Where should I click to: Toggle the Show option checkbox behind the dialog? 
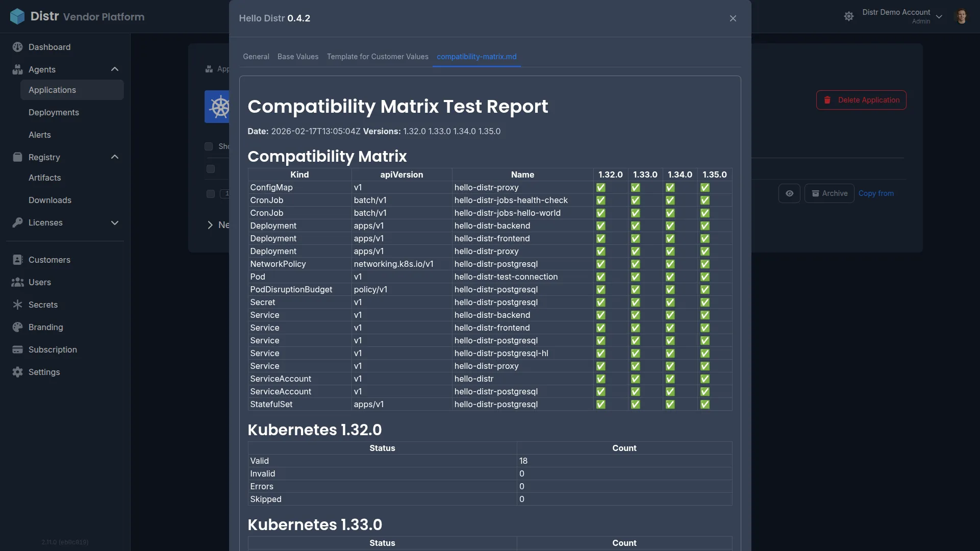point(208,146)
